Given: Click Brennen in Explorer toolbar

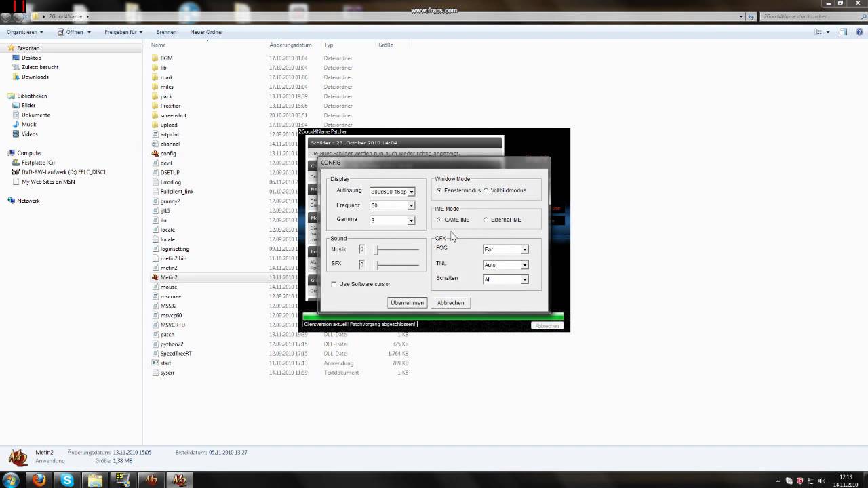Looking at the screenshot, I should [x=166, y=32].
